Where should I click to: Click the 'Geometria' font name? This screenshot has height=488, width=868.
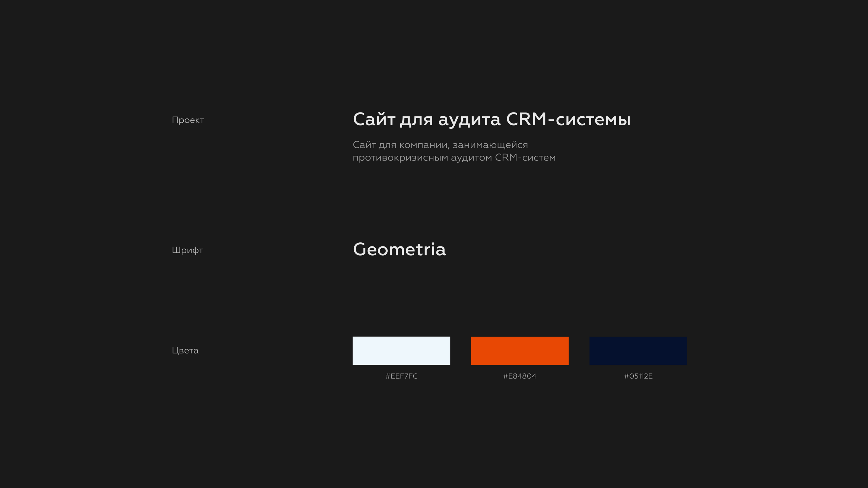399,249
